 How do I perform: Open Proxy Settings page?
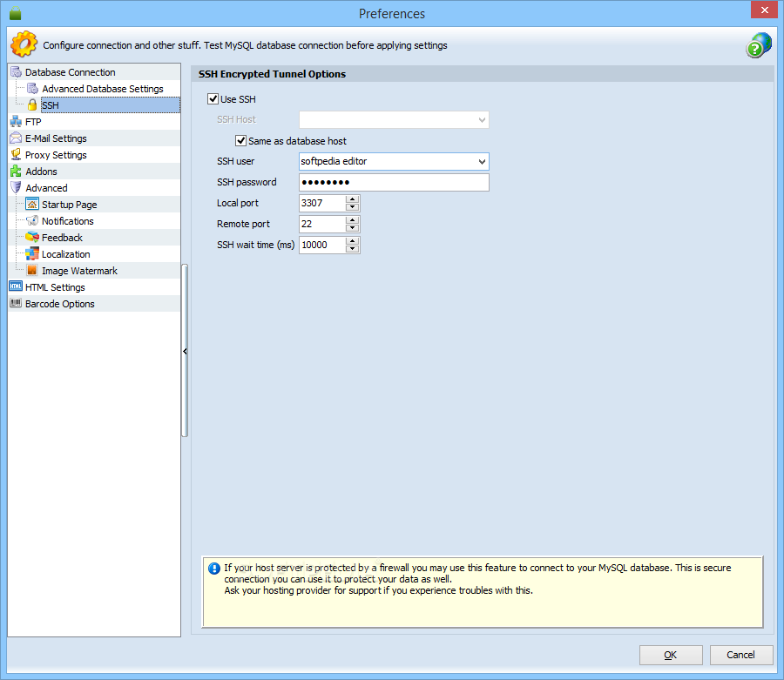click(x=56, y=155)
